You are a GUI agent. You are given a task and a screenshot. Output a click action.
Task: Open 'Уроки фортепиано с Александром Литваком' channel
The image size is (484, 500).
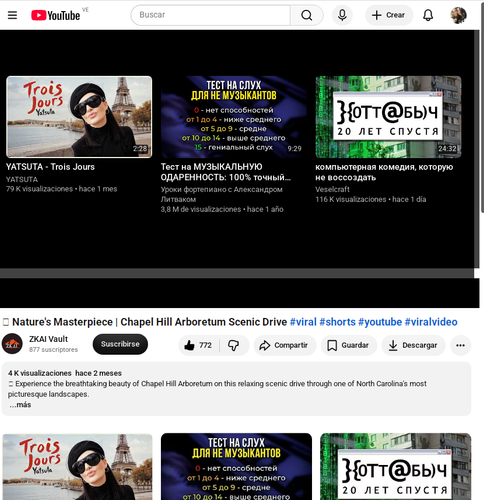[x=222, y=194]
